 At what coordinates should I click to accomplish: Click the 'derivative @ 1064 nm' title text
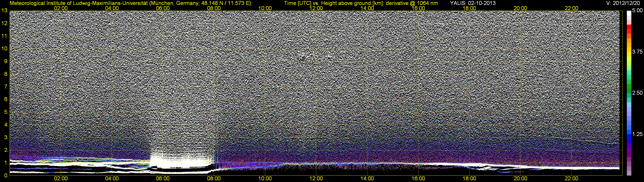click(x=412, y=3)
